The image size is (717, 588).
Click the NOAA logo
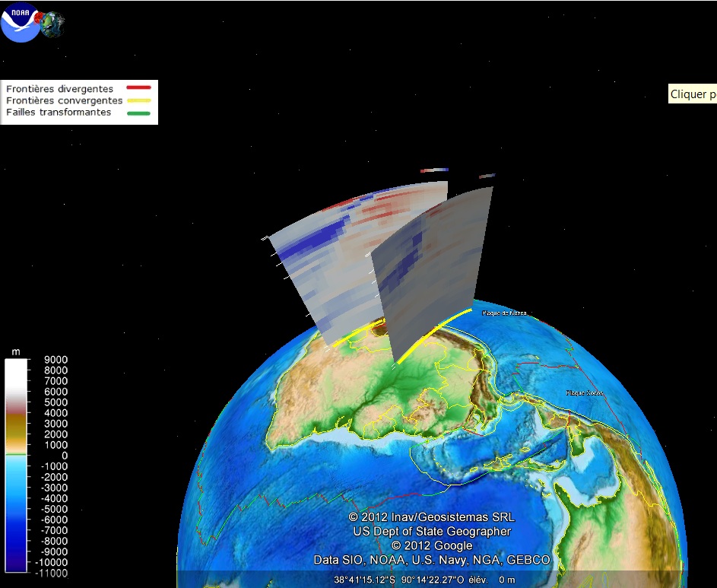coord(21,23)
